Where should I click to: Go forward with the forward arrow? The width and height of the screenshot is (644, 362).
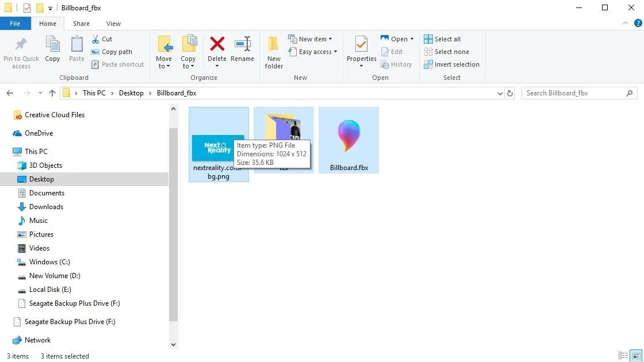point(26,93)
